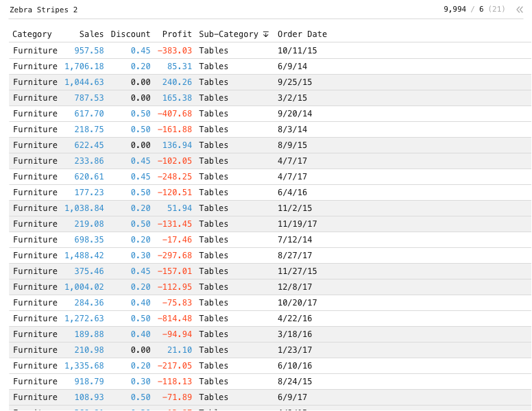
Task: Click order date 8/3/14
Action: [293, 129]
